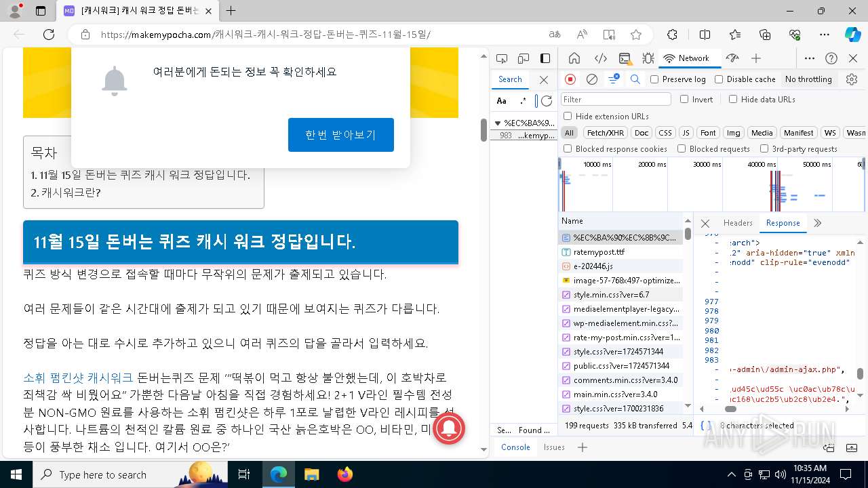Filter requests by CSS type
The width and height of the screenshot is (868, 488).
point(665,133)
